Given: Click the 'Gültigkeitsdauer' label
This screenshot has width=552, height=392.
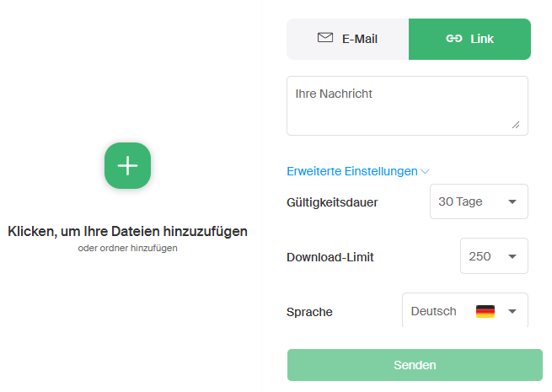Looking at the screenshot, I should coord(332,202).
